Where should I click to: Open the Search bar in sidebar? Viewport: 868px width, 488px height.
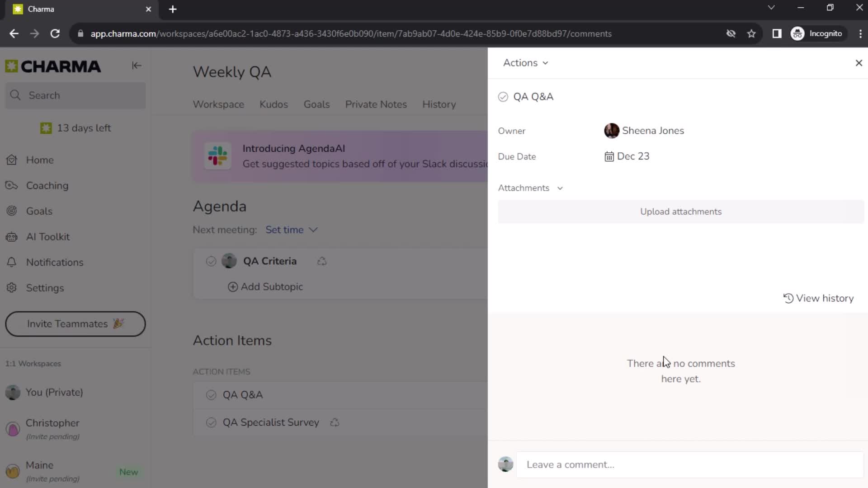[75, 95]
